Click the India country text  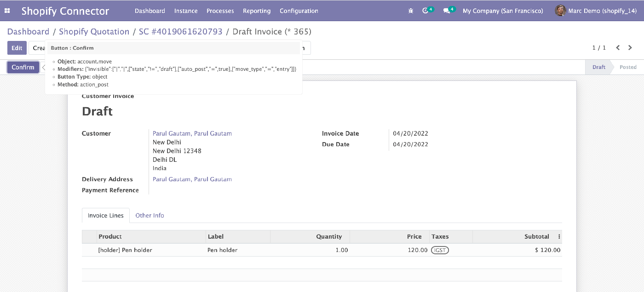tap(160, 168)
